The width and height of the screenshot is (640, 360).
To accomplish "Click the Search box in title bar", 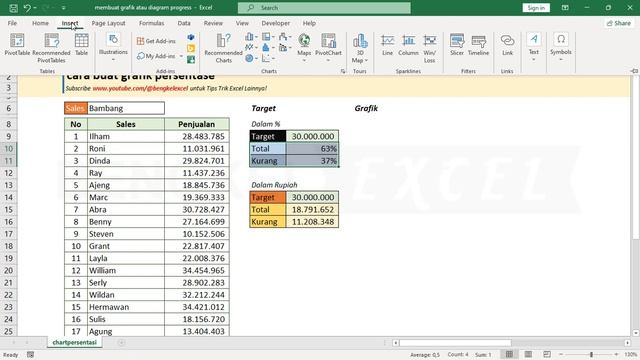I will click(324, 8).
